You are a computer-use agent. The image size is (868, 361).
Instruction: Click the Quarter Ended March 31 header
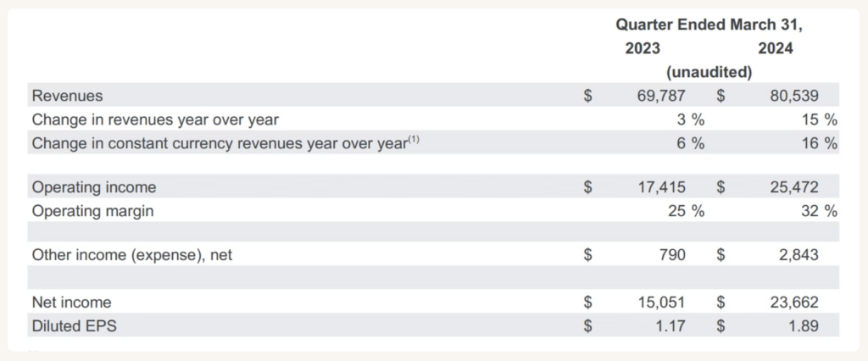(x=709, y=25)
